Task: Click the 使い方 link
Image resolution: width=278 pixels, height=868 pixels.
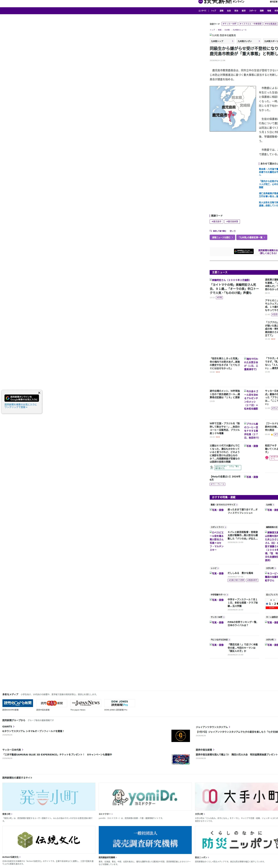Action: (233, 231)
